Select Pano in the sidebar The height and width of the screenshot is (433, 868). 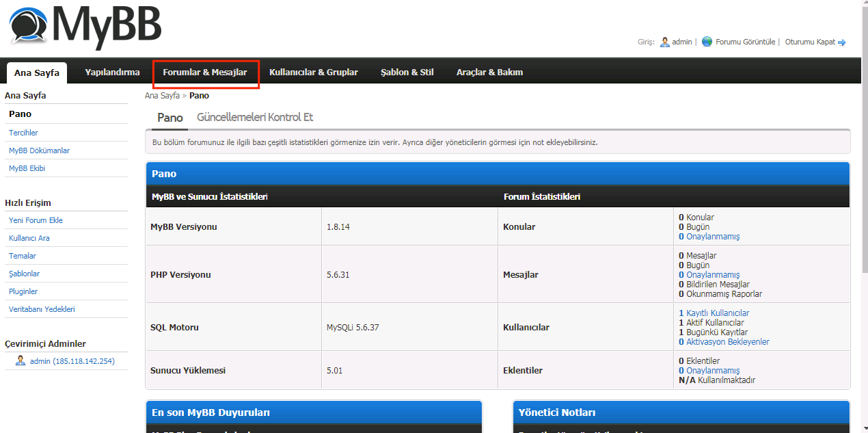[20, 114]
